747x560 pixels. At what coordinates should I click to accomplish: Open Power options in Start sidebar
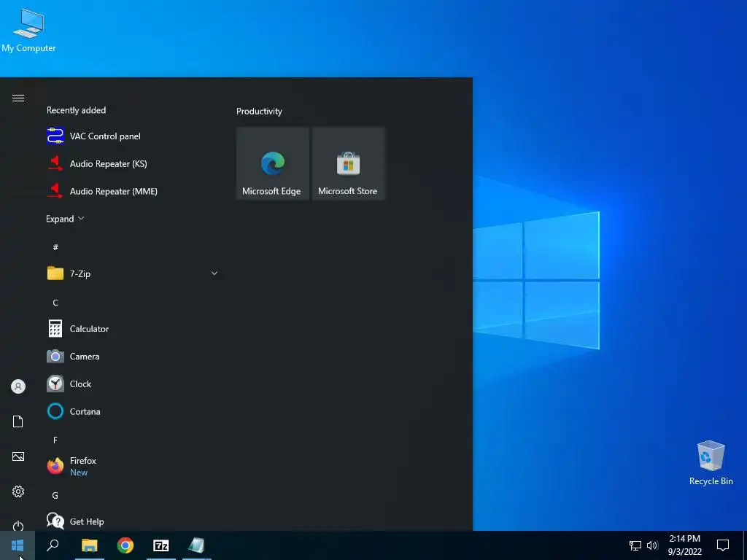pos(18,526)
